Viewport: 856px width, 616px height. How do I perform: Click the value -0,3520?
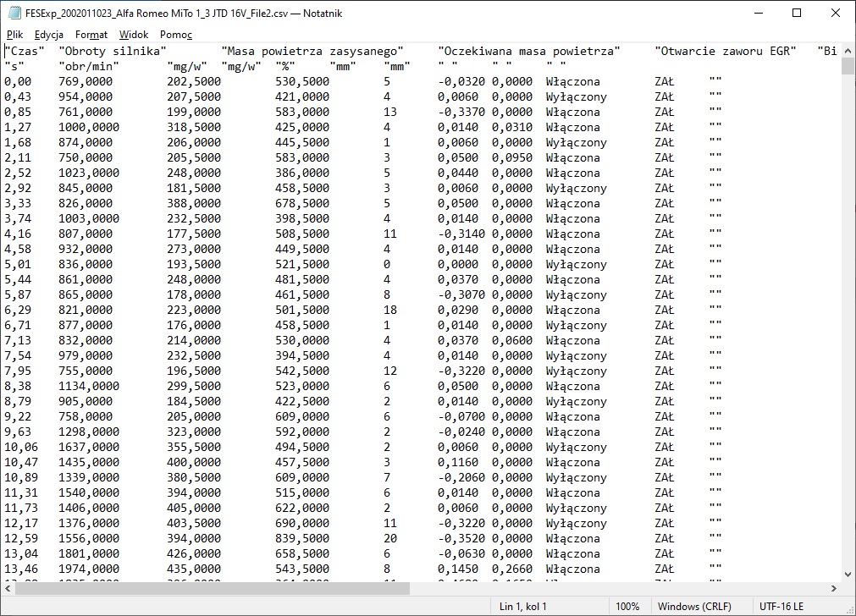461,538
